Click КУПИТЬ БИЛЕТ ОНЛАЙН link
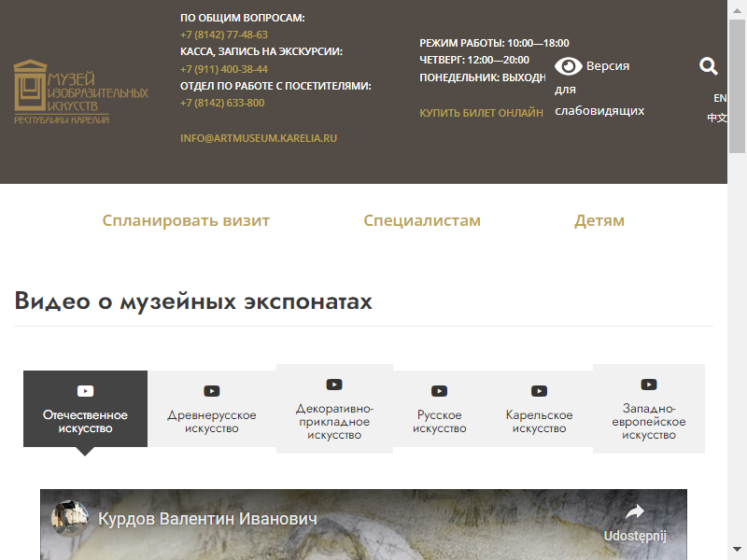 [481, 113]
